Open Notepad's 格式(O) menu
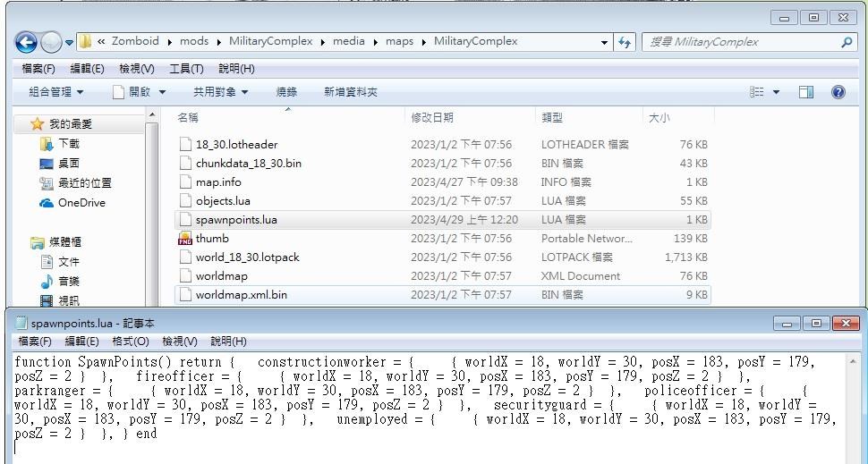This screenshot has width=868, height=464. (x=131, y=342)
